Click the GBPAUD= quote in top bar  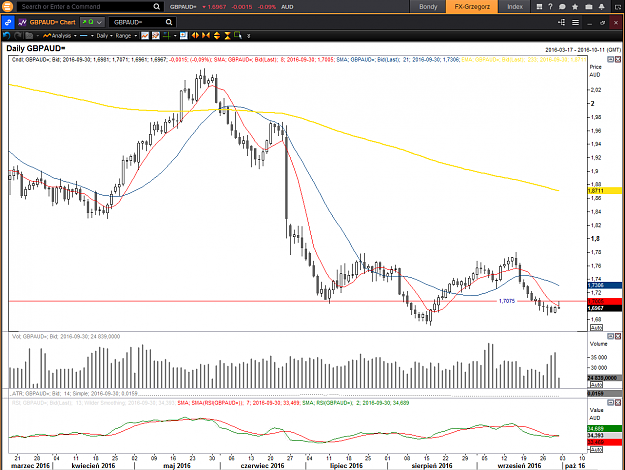[x=183, y=7]
